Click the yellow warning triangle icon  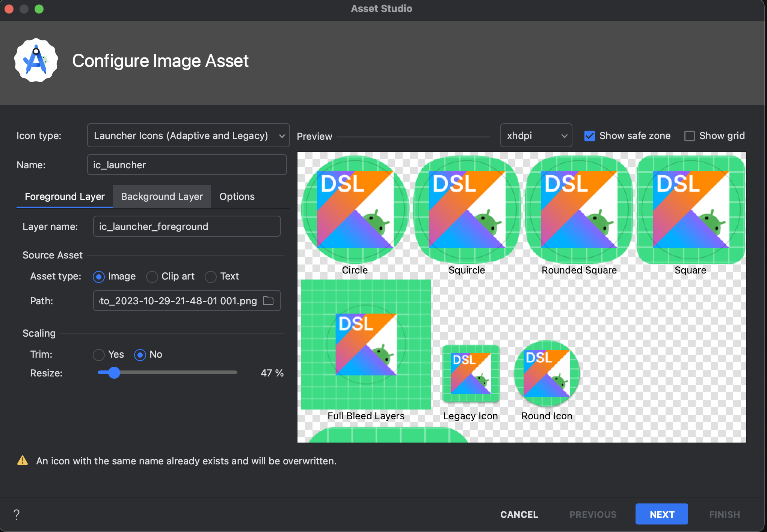pyautogui.click(x=23, y=461)
